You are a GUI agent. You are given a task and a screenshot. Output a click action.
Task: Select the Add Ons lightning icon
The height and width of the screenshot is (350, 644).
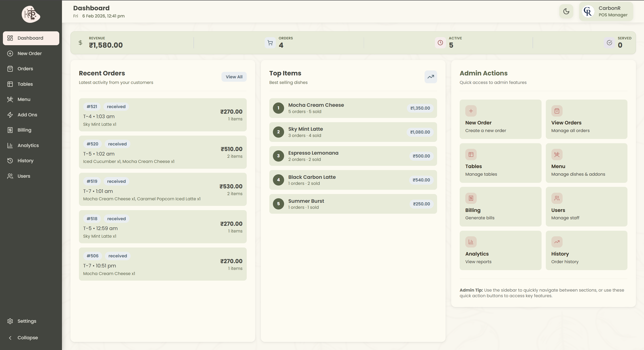10,115
